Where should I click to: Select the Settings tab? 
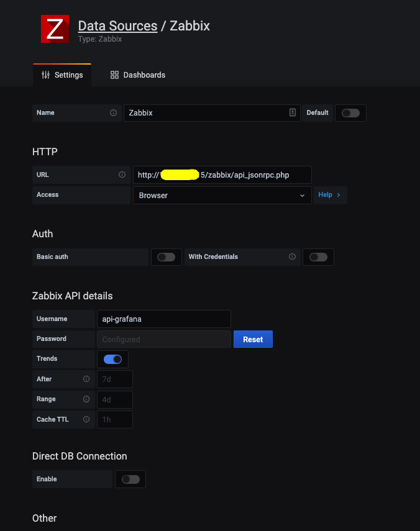click(62, 75)
